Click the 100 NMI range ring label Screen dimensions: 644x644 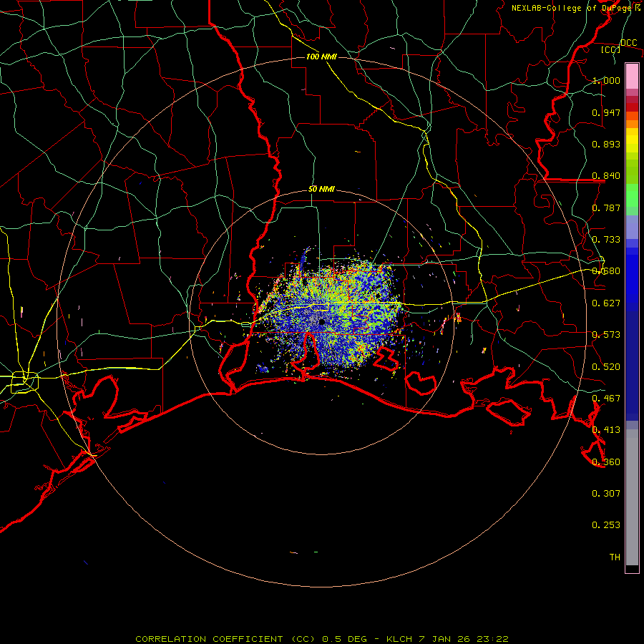(x=321, y=57)
